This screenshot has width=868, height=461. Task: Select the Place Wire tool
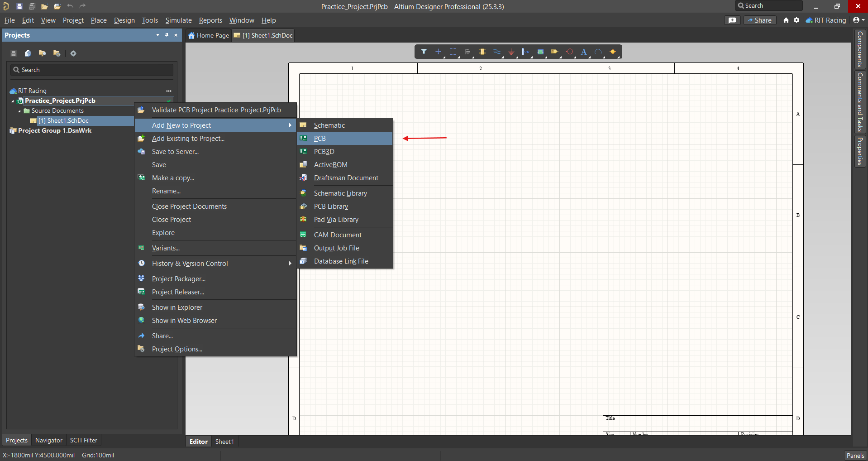coord(497,52)
